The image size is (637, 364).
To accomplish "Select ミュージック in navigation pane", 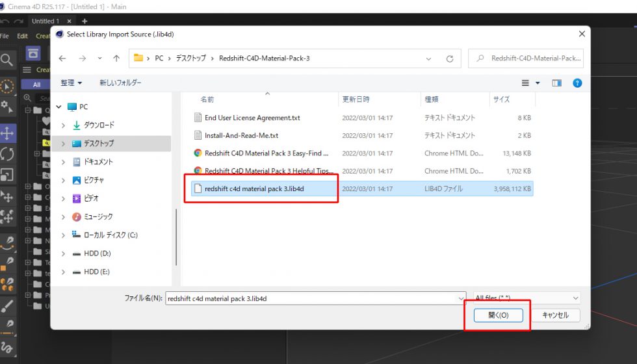I will [98, 216].
